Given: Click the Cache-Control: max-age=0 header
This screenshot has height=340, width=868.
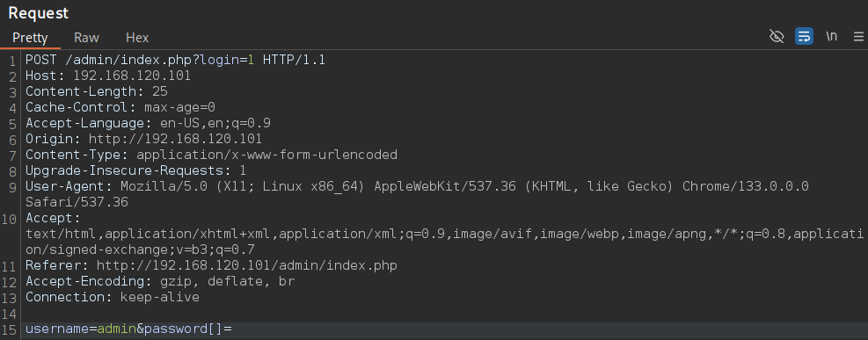Looking at the screenshot, I should coord(120,107).
